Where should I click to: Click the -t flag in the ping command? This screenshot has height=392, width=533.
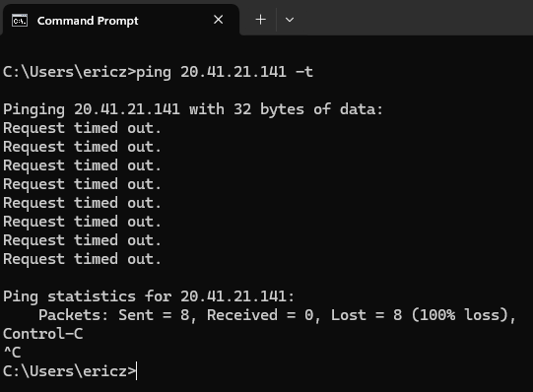click(x=304, y=72)
